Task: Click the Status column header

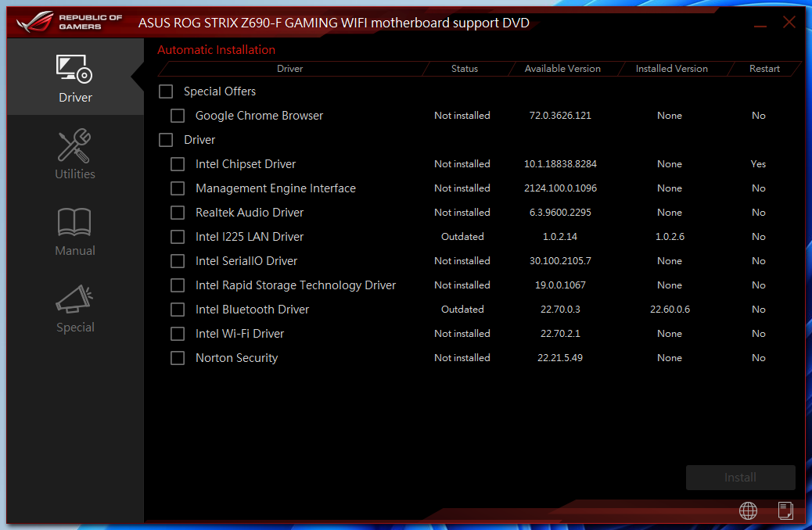Action: pos(465,68)
